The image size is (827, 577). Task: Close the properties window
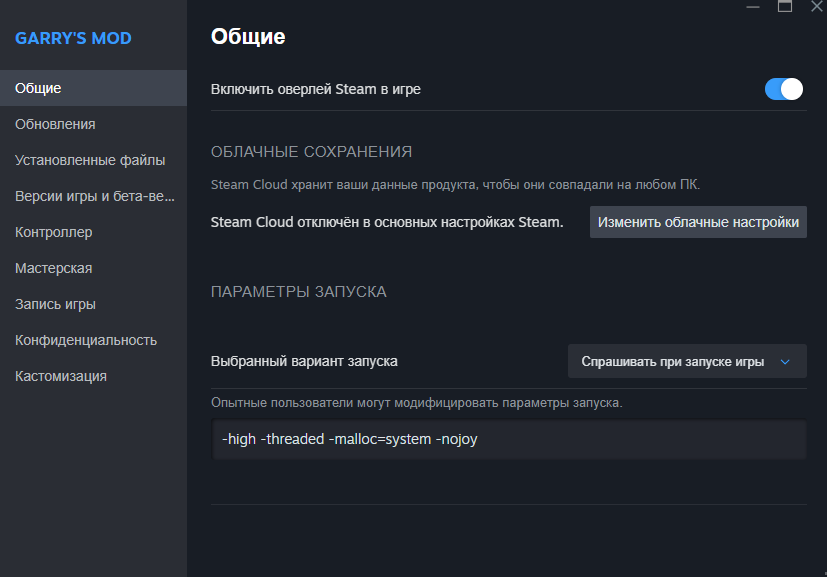(816, 6)
